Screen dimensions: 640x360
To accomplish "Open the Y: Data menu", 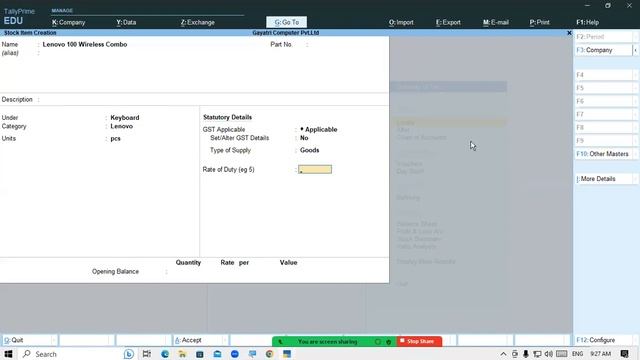I will 126,22.
